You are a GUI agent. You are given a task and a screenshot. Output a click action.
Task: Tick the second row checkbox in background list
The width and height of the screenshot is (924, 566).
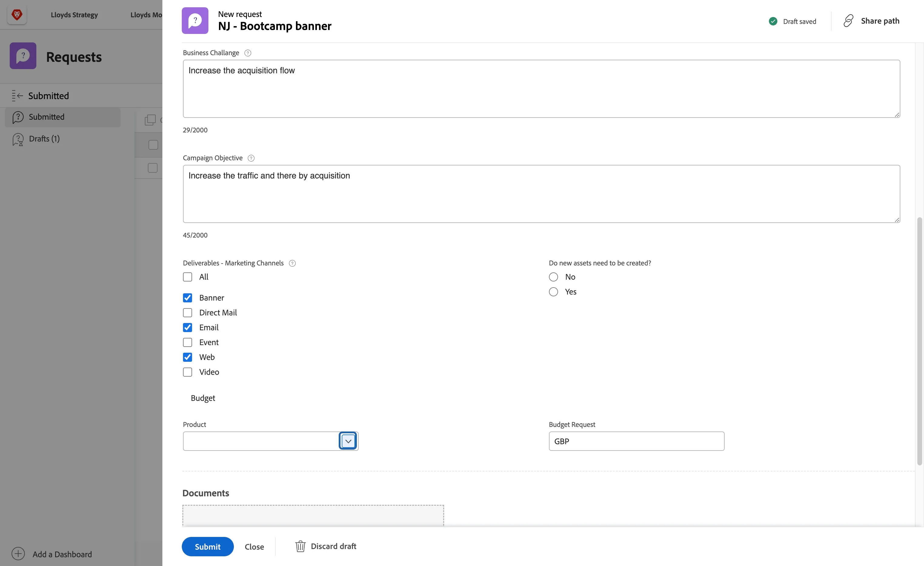[153, 168]
